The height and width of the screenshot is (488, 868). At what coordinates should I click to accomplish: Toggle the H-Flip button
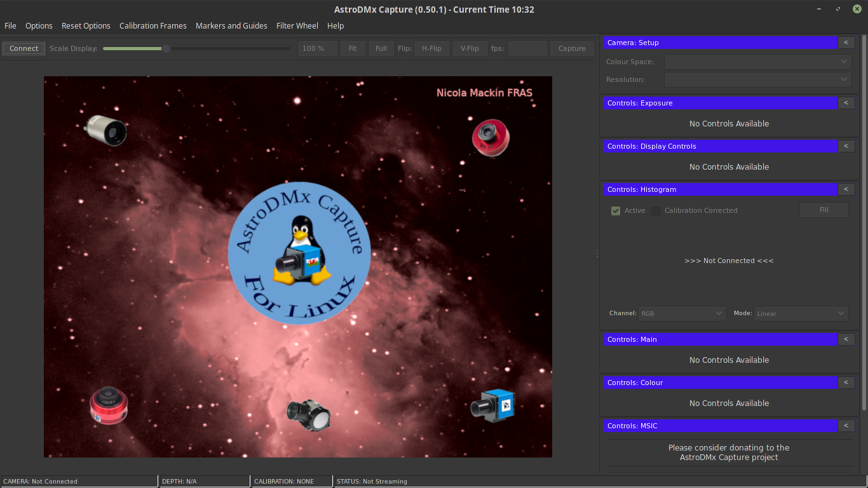(x=432, y=48)
